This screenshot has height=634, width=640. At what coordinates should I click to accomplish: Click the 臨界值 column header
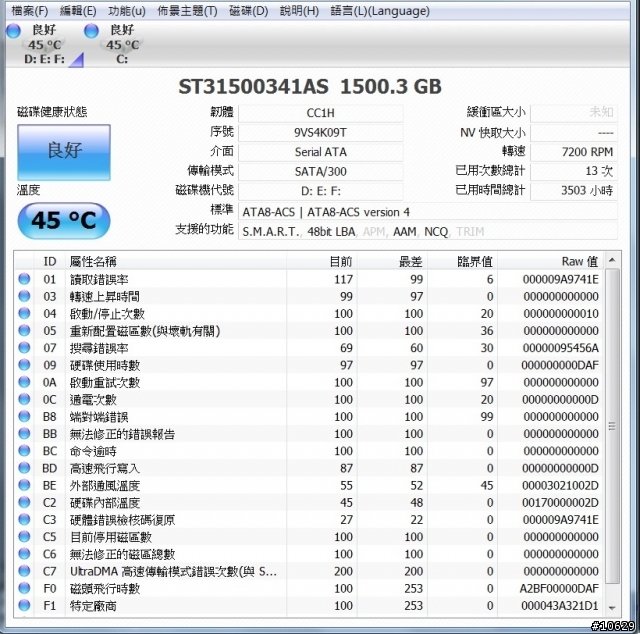tap(462, 261)
